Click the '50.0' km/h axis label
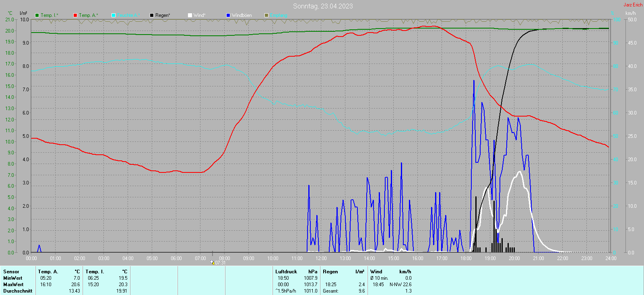This screenshot has width=644, height=295. [632, 20]
